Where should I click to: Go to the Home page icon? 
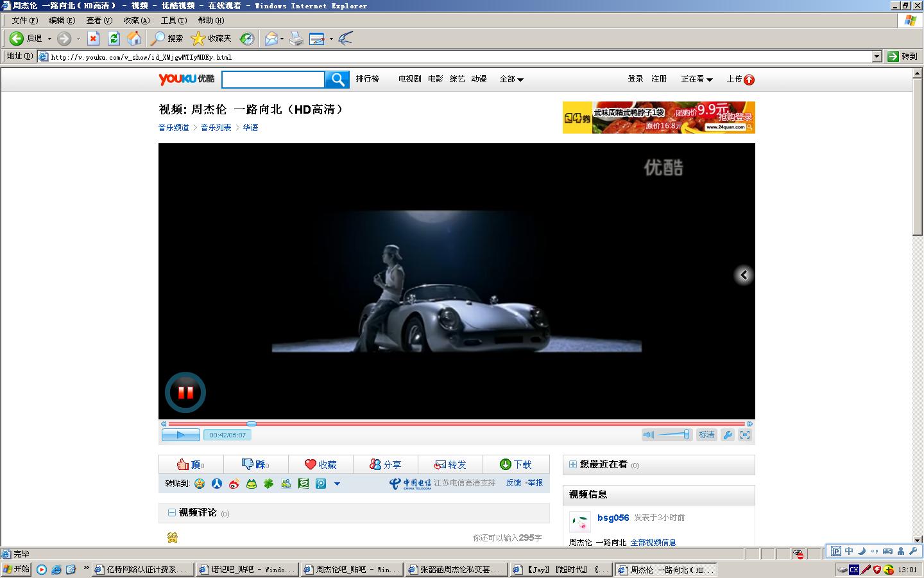pyautogui.click(x=134, y=39)
